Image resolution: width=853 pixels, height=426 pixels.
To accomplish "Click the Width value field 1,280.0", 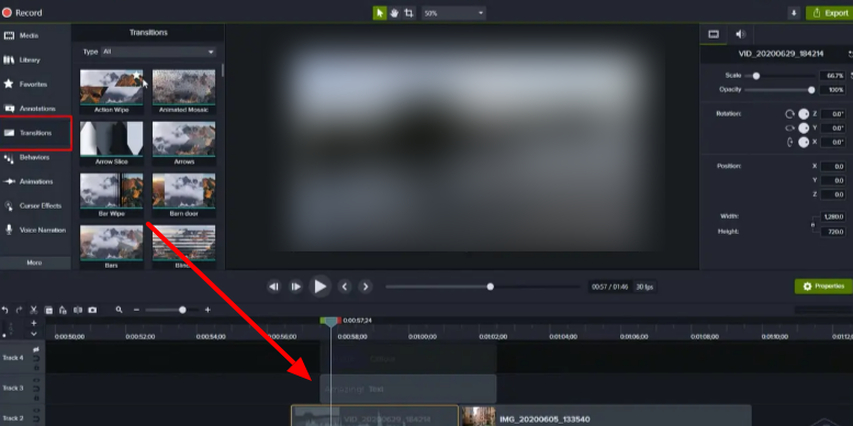I will [832, 217].
